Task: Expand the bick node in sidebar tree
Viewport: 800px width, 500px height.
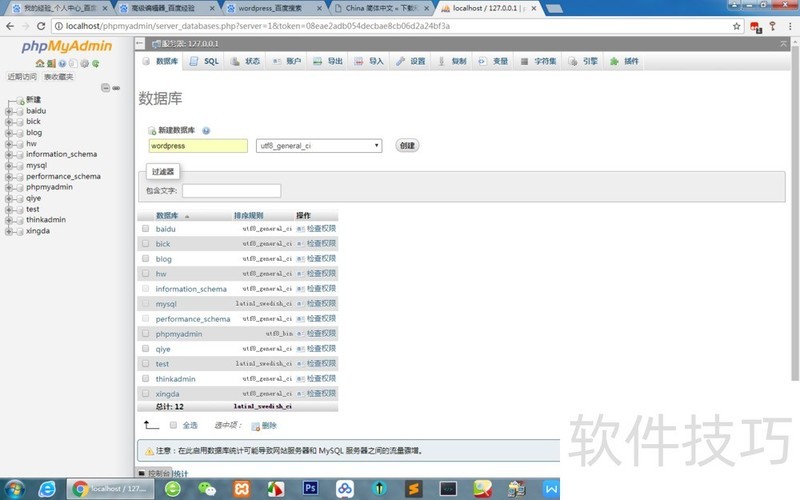Action: pyautogui.click(x=9, y=122)
